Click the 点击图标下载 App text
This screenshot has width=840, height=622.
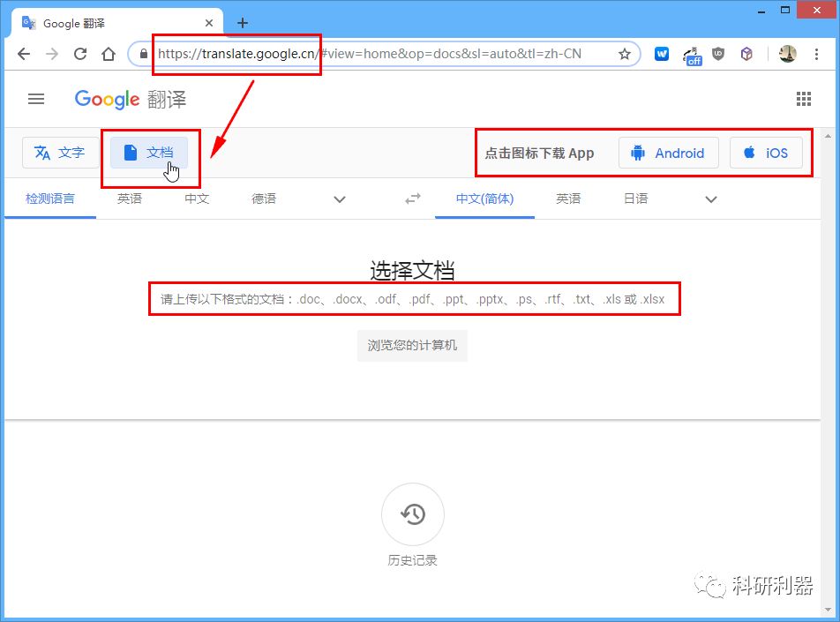click(x=539, y=154)
